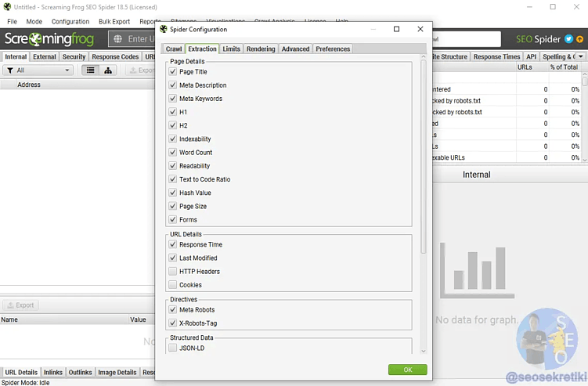This screenshot has width=588, height=386.
Task: Click the % of Total column header
Action: pos(564,67)
